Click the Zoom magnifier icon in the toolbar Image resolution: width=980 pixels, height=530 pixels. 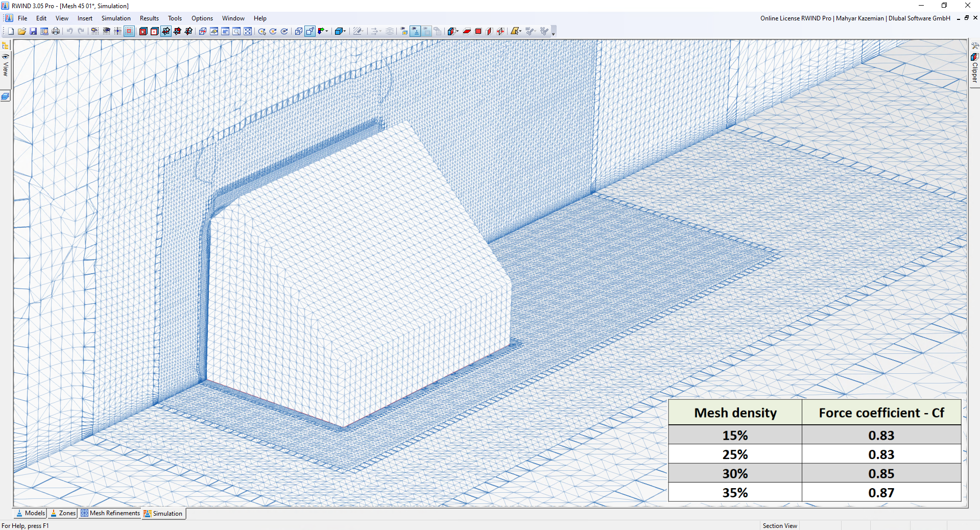(x=236, y=31)
